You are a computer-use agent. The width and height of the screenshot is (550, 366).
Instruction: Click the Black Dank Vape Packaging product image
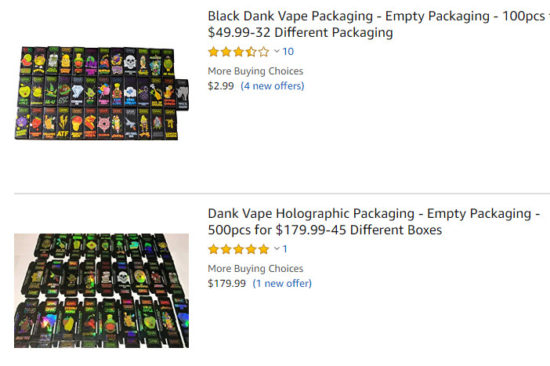tap(102, 93)
